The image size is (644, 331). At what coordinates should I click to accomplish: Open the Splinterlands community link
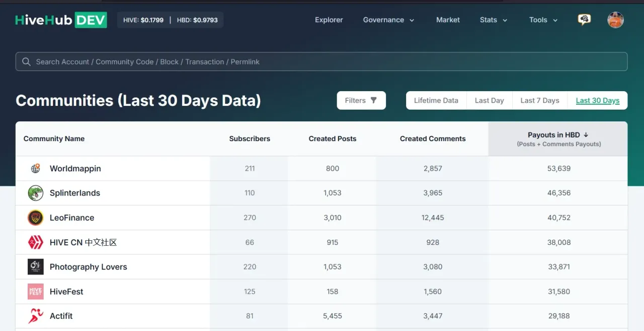pyautogui.click(x=74, y=193)
